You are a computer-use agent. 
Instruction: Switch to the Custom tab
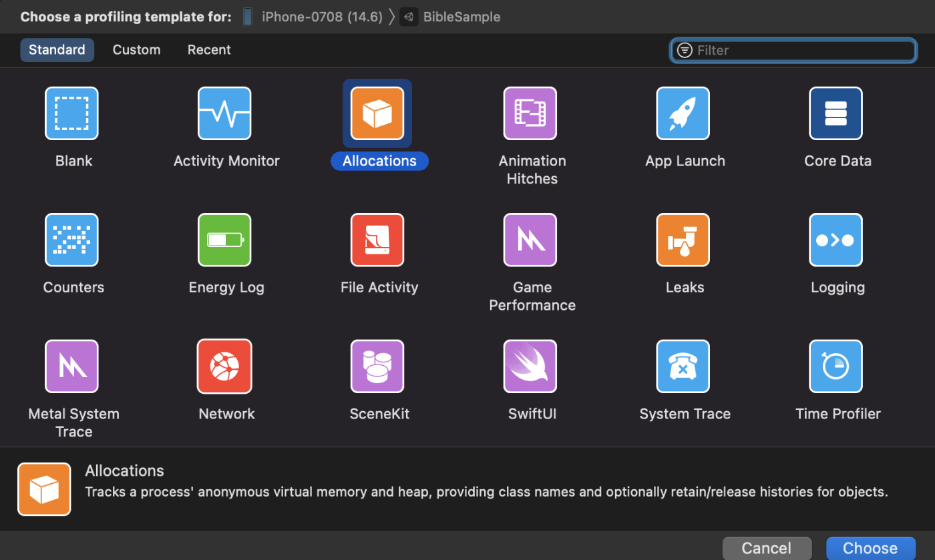point(136,50)
